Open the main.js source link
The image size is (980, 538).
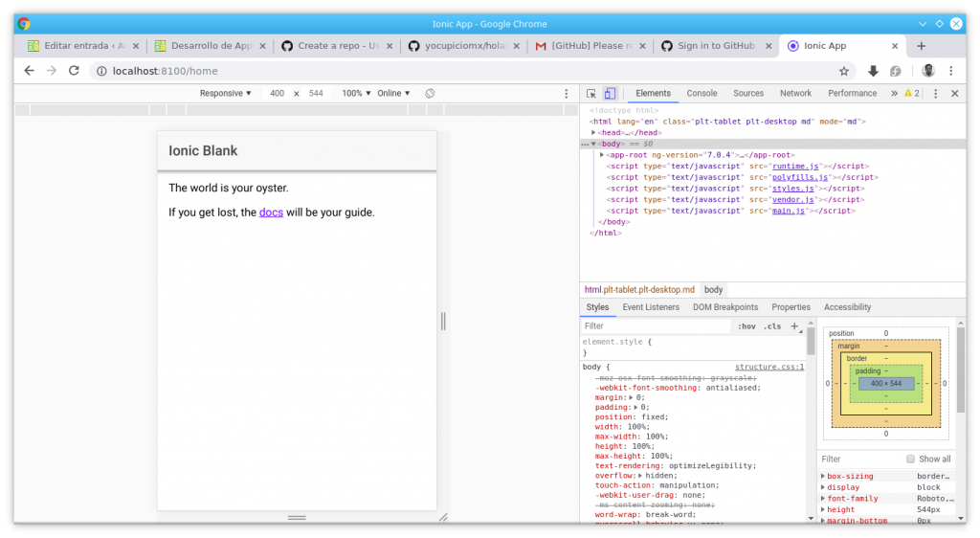point(789,212)
